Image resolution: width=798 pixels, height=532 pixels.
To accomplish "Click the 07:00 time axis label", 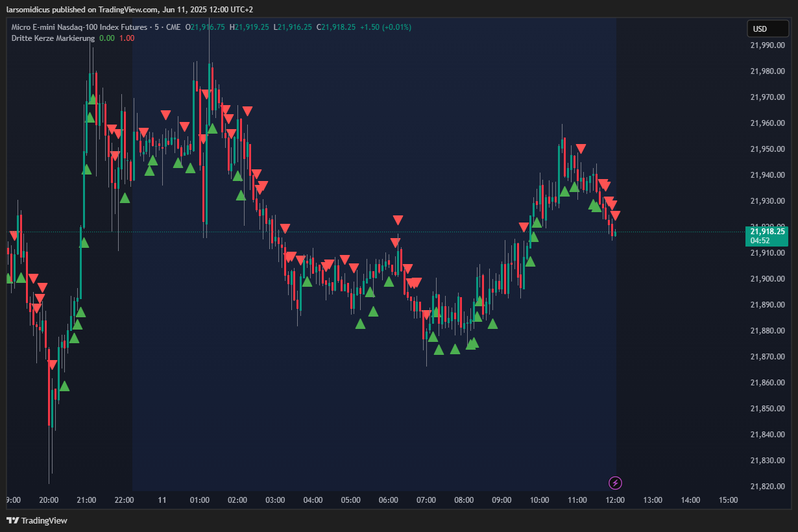I will point(426,500).
